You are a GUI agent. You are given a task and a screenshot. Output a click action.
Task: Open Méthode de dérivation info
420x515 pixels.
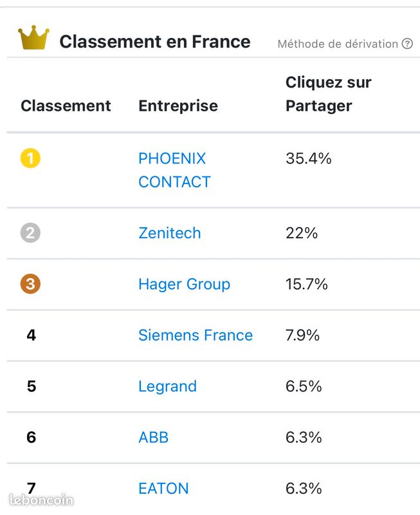[x=338, y=44]
